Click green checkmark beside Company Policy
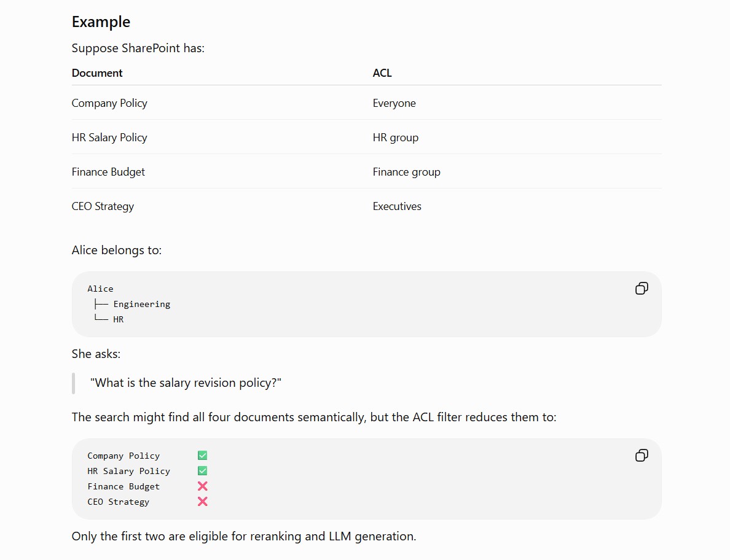This screenshot has height=560, width=730. [x=203, y=456]
